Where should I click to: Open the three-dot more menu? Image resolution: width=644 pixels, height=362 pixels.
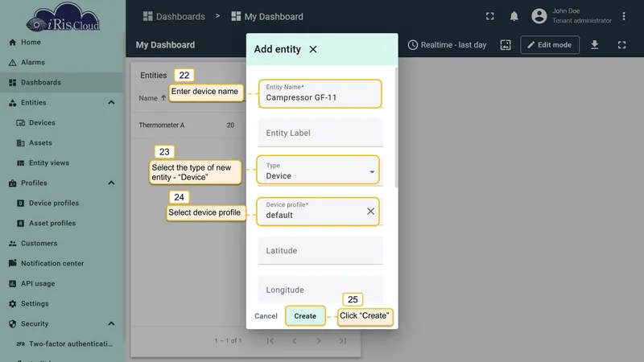623,16
